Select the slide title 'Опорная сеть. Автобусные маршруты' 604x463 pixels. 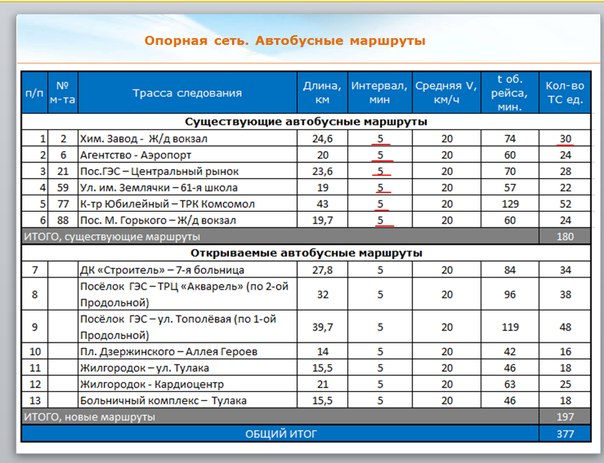[285, 40]
